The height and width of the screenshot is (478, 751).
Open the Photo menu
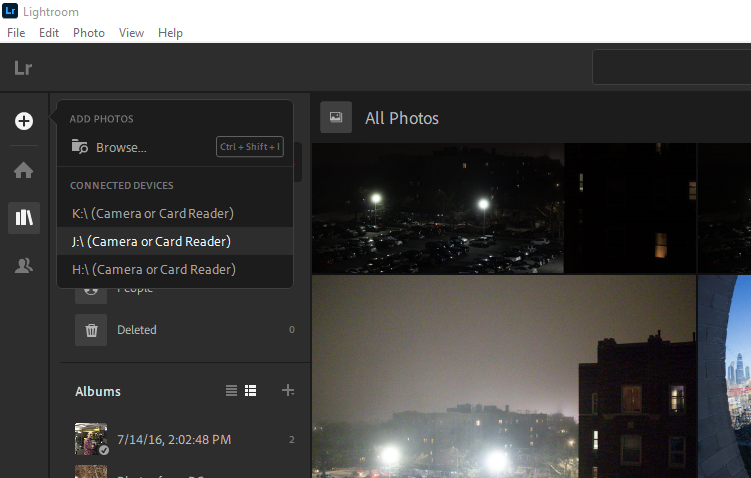click(x=88, y=33)
